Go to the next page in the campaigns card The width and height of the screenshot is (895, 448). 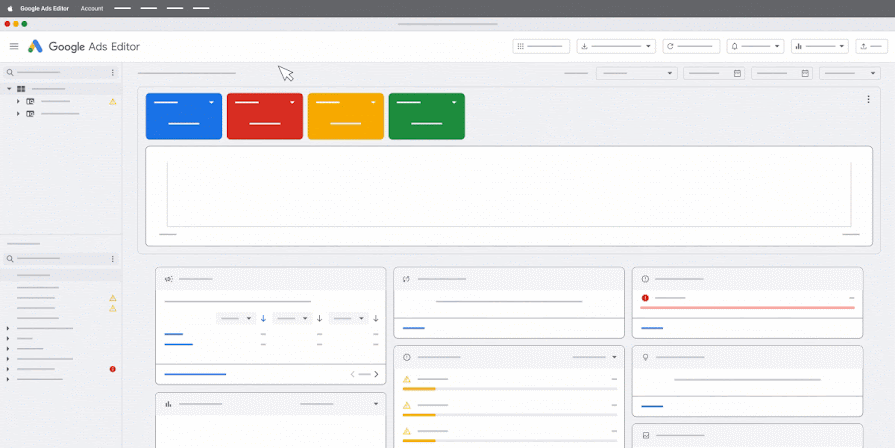[376, 374]
